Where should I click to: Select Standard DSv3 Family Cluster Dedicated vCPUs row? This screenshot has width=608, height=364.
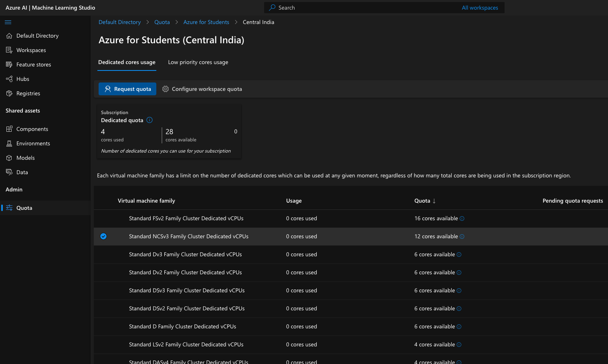pyautogui.click(x=351, y=291)
